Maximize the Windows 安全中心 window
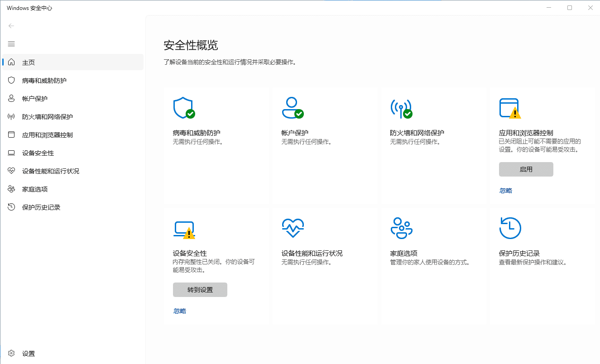600x364 pixels. pyautogui.click(x=570, y=8)
